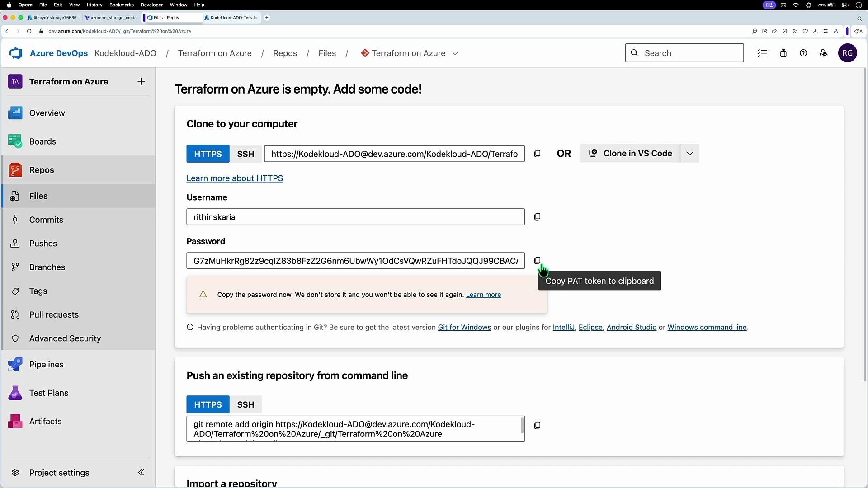Click Kodekloud-ADO breadcrumb

click(x=125, y=53)
